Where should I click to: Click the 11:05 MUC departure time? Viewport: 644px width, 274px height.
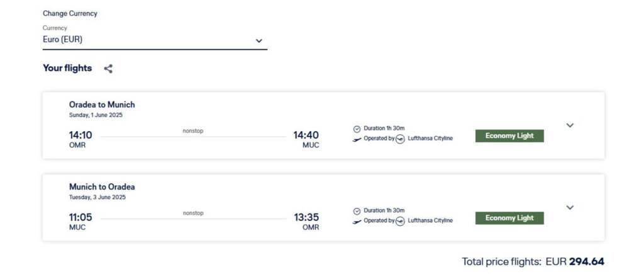pyautogui.click(x=80, y=217)
